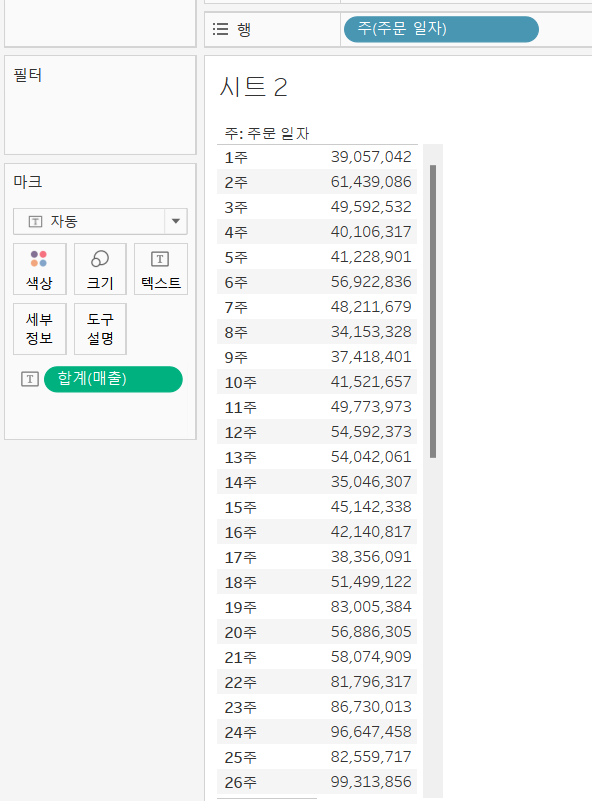592x801 pixels.
Task: Click the 시트 2 sheet title
Action: point(254,87)
